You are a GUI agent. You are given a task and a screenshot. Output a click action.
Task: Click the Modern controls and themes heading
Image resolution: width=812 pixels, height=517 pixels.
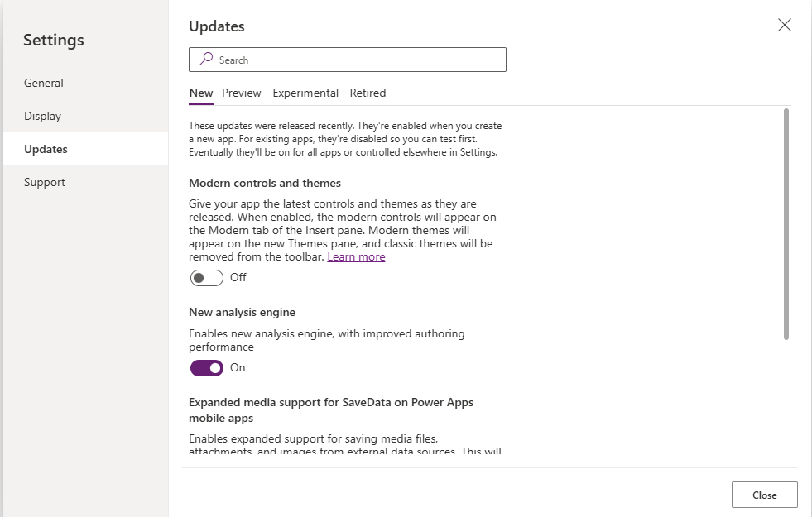coord(265,183)
